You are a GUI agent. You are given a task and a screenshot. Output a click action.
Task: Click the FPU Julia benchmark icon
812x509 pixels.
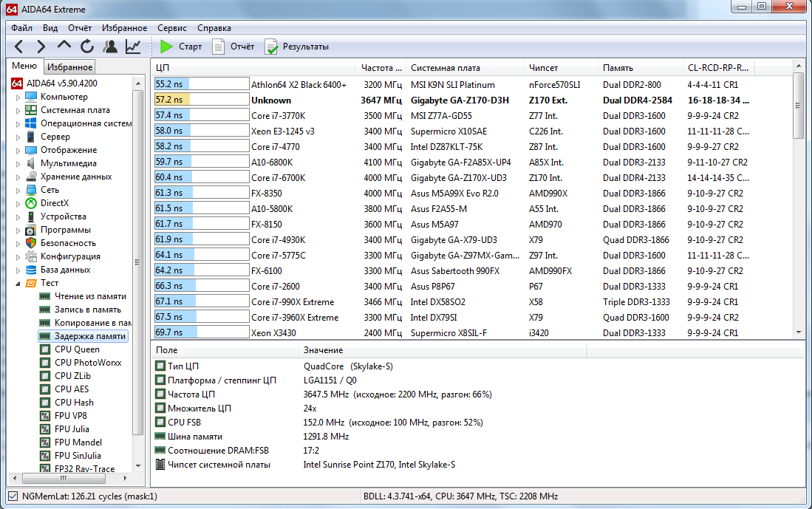[45, 429]
